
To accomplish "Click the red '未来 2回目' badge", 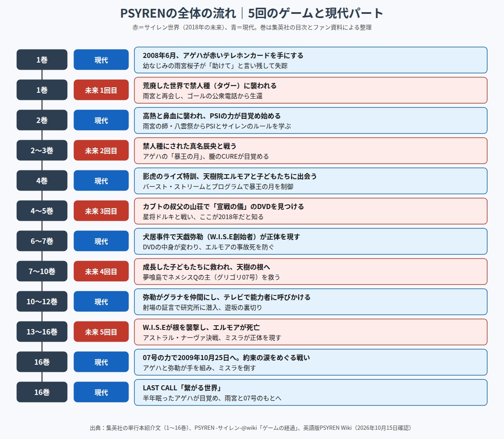I will (101, 150).
